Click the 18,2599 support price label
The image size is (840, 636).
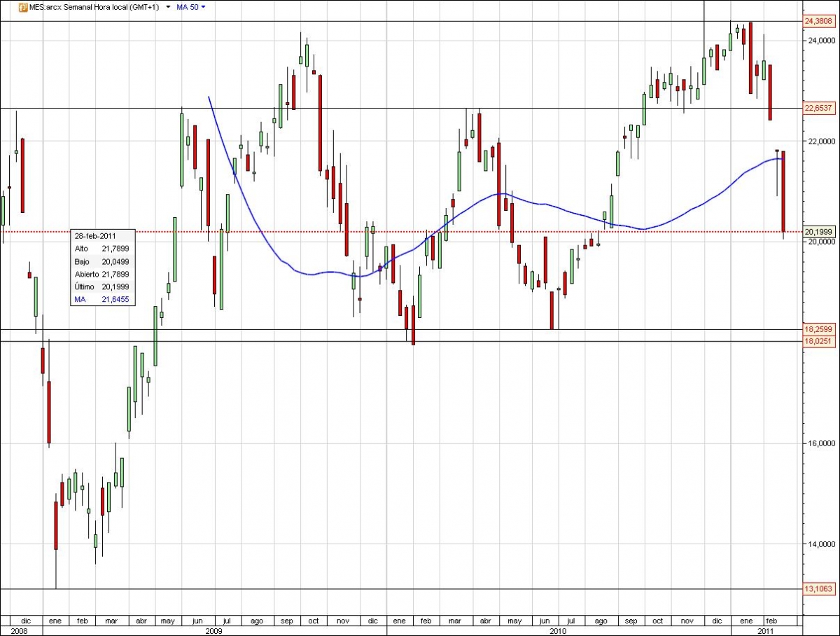click(819, 329)
